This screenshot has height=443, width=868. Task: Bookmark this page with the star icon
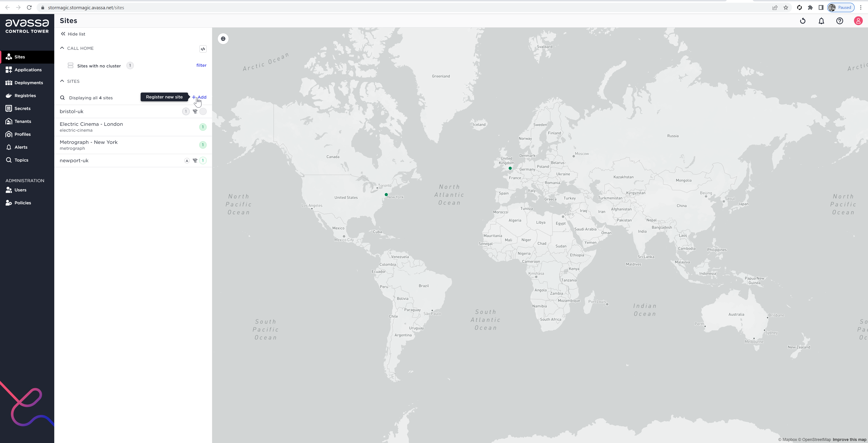(786, 7)
